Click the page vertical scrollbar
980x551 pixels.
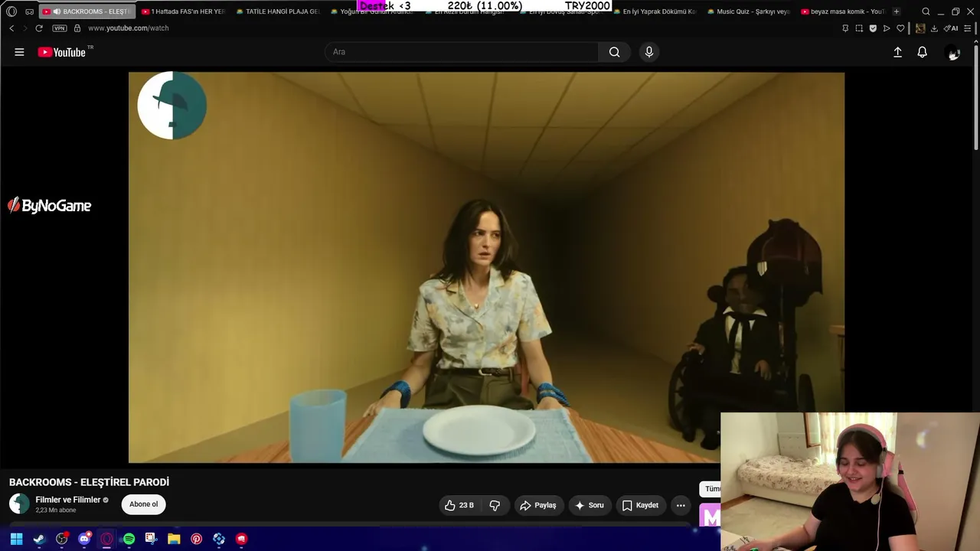tap(976, 99)
